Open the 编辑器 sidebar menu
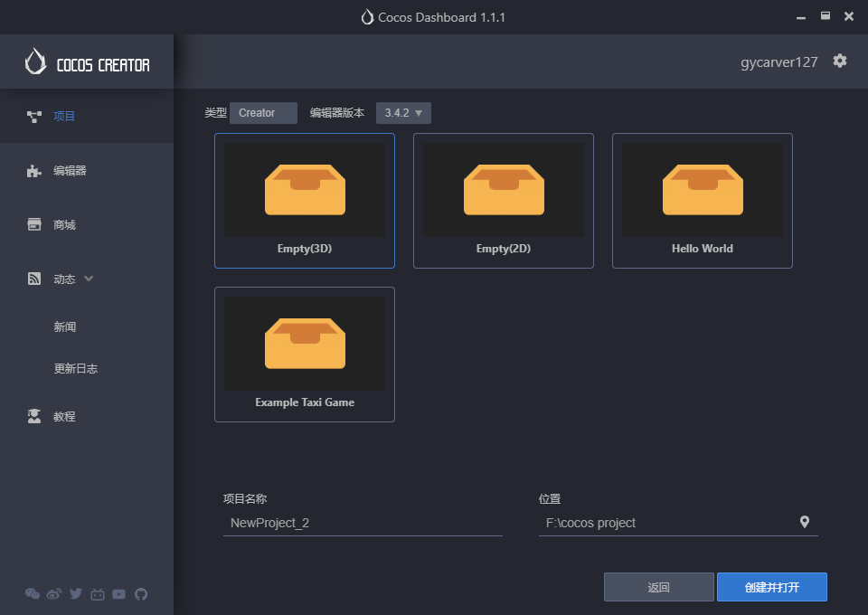 87,171
